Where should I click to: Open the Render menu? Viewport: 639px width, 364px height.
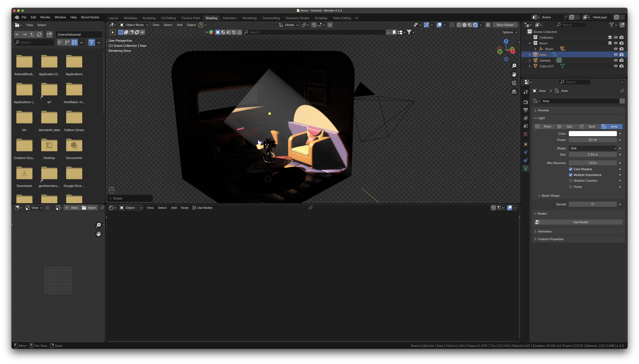coord(45,17)
